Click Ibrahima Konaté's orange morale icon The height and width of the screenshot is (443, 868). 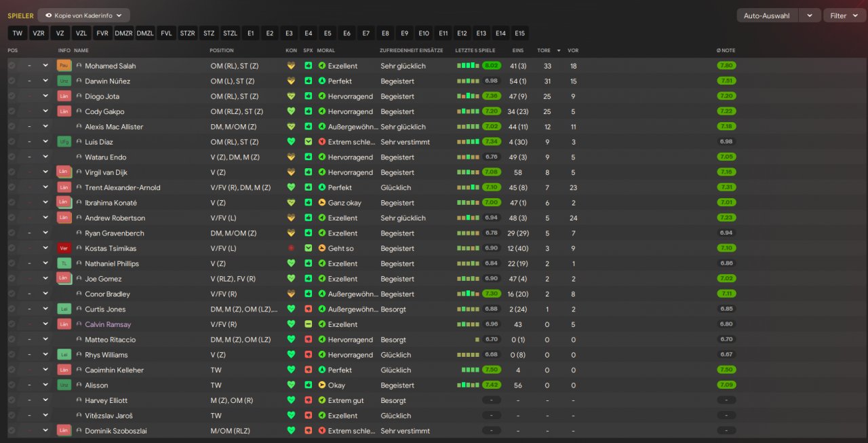(x=322, y=203)
